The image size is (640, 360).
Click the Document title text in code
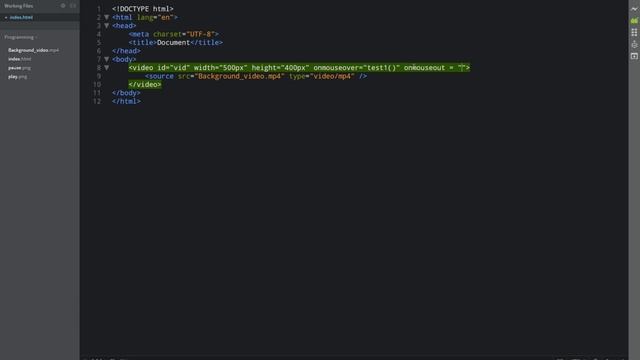pos(173,42)
